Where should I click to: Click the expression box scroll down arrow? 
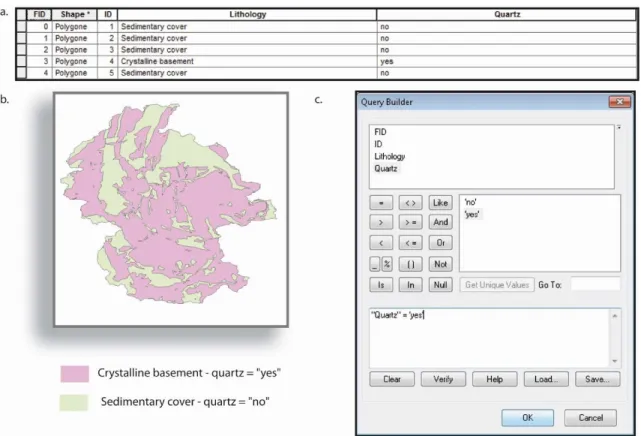coord(615,361)
